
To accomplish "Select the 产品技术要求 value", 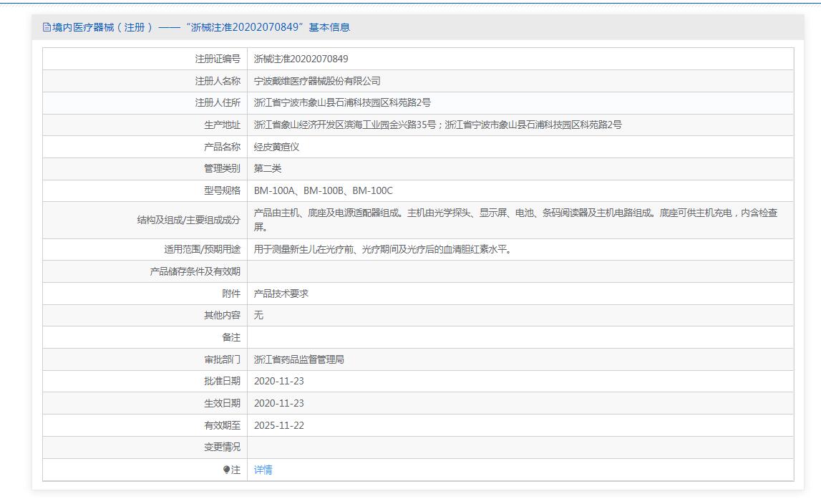I will [x=281, y=294].
